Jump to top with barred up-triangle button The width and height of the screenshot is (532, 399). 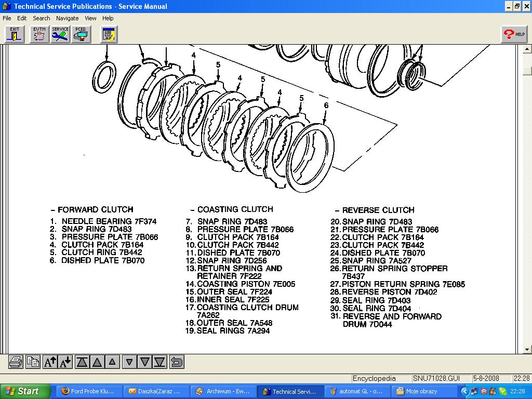click(82, 362)
